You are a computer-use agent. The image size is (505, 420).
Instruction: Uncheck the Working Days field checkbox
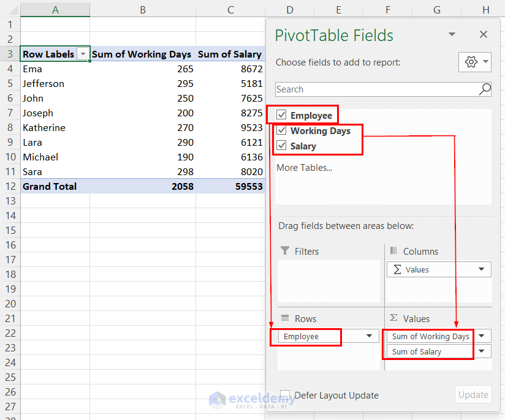pos(283,130)
